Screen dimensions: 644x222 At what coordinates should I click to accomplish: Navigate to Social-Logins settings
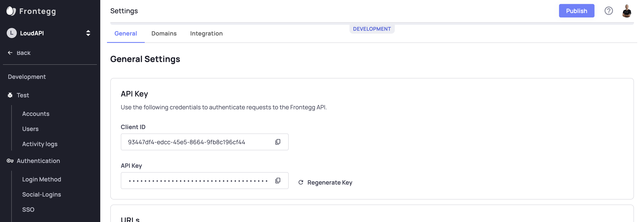42,194
